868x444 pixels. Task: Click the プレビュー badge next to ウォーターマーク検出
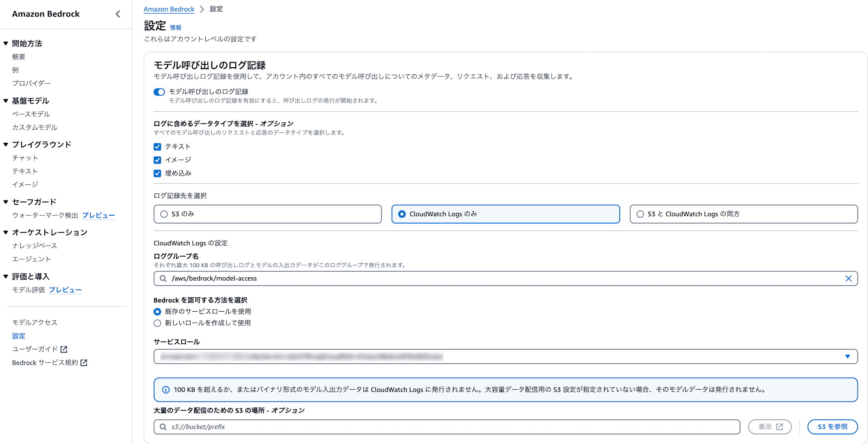point(99,215)
